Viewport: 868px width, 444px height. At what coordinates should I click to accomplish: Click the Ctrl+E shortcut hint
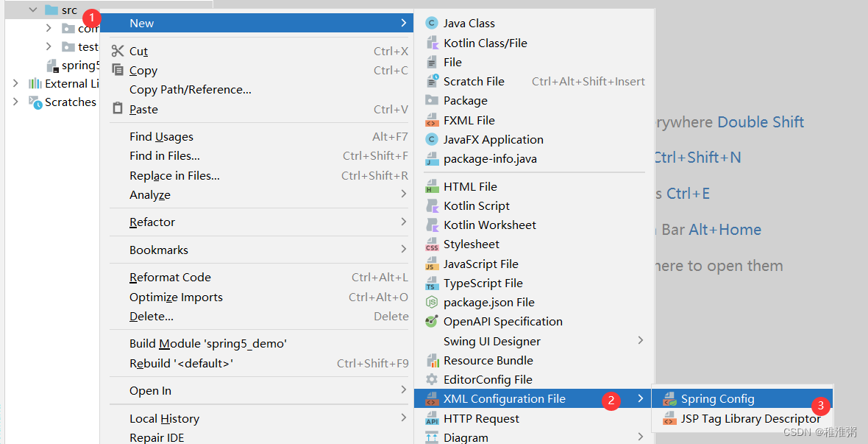pyautogui.click(x=688, y=194)
